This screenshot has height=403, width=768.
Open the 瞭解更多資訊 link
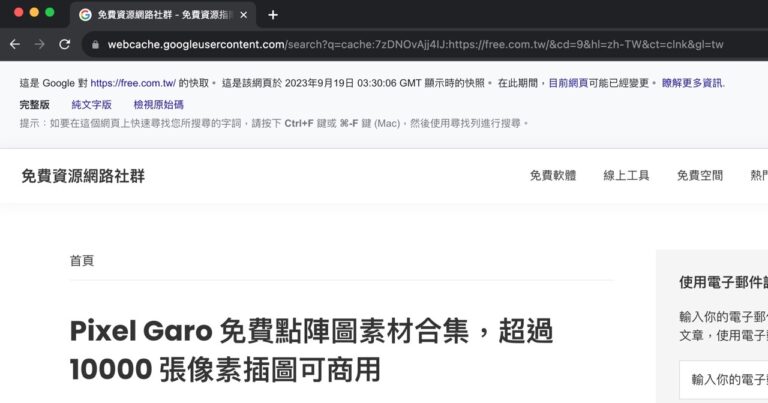[x=692, y=83]
